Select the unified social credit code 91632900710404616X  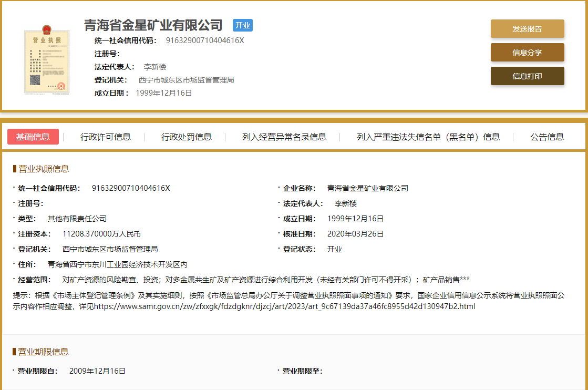click(131, 188)
